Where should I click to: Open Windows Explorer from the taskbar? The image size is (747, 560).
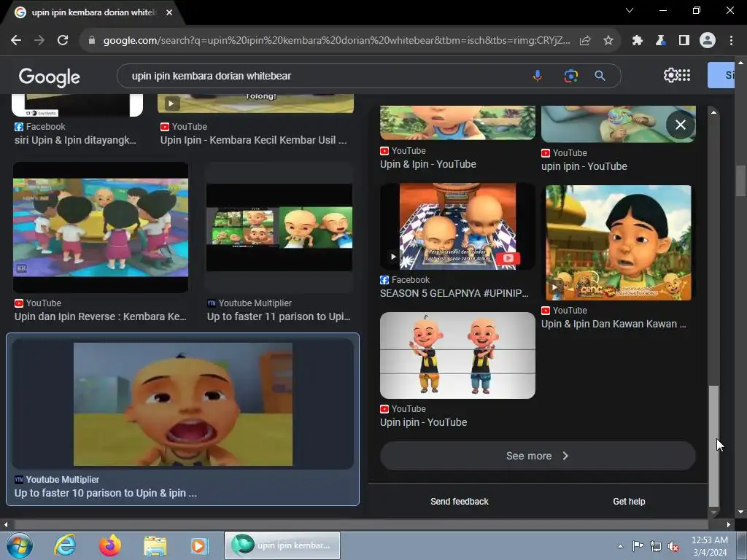[x=155, y=545]
